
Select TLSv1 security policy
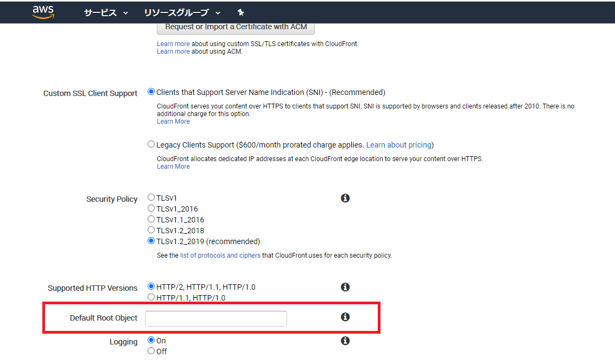151,197
